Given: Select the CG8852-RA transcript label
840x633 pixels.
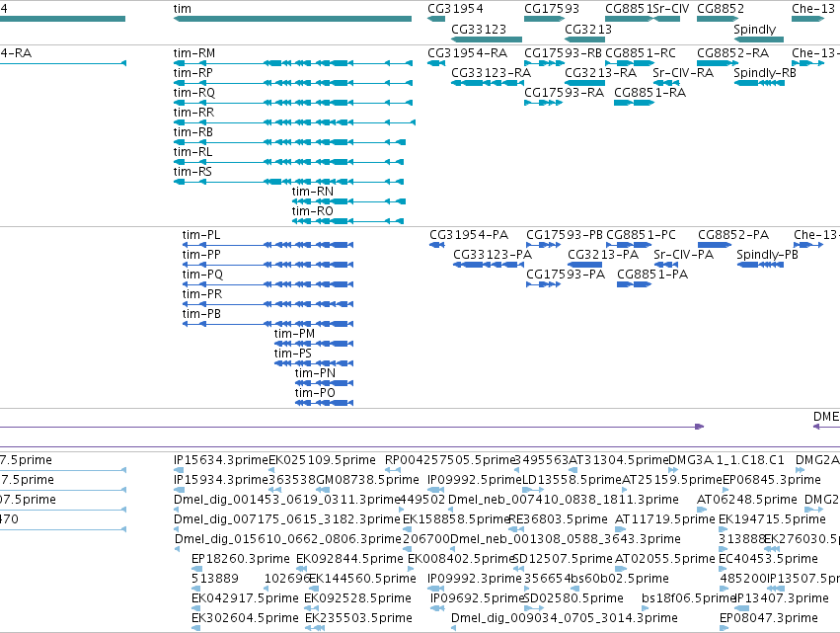Looking at the screenshot, I should (x=732, y=53).
